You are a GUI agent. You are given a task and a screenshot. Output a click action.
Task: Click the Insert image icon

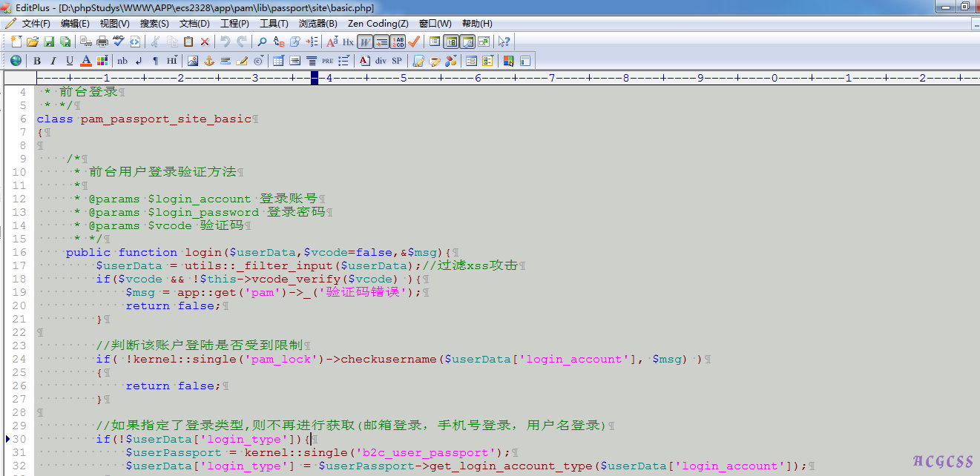193,61
